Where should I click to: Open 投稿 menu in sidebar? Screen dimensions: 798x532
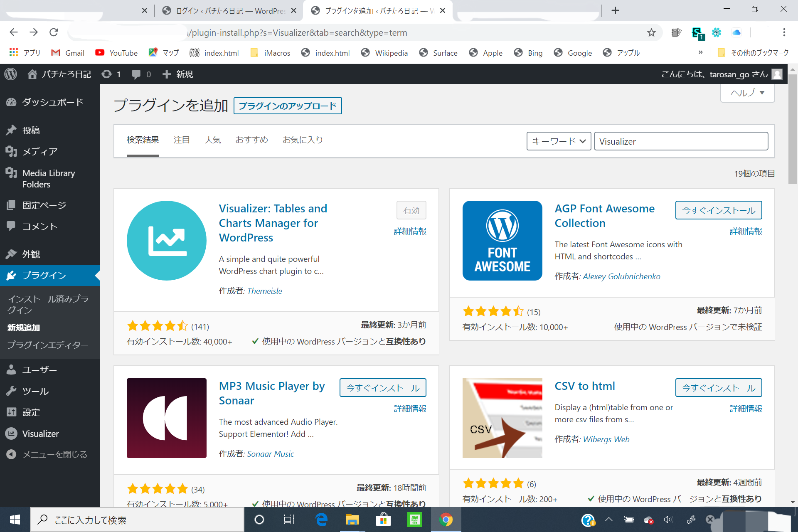50,130
